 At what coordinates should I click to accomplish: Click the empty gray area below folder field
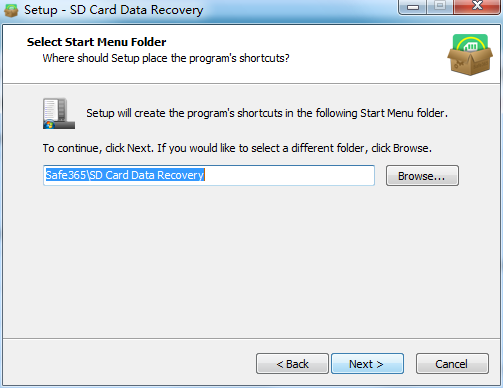pyautogui.click(x=251, y=260)
